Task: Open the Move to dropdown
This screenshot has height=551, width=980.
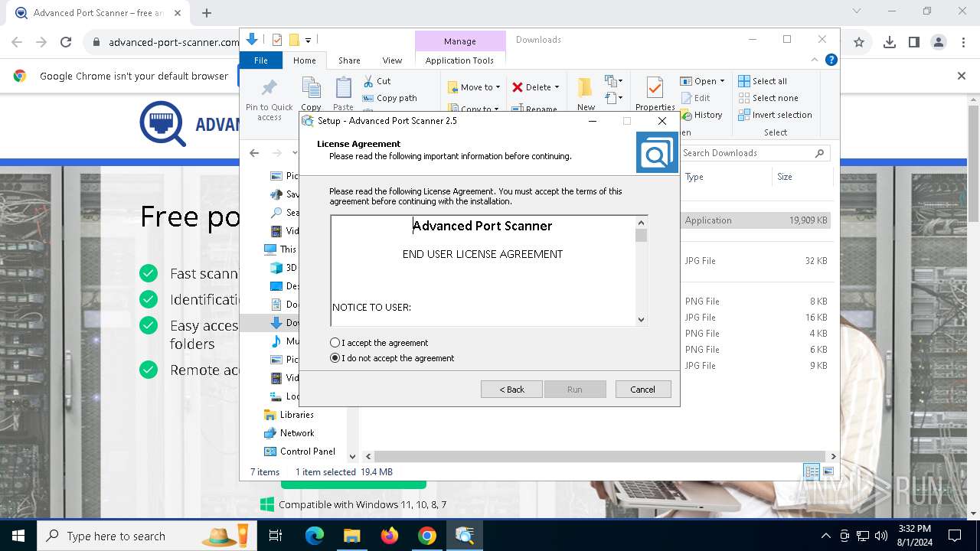Action: click(474, 87)
